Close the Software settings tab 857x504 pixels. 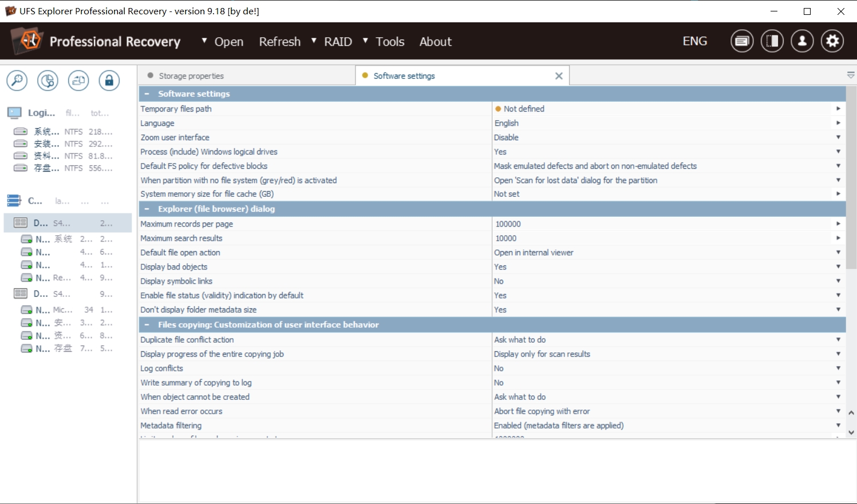(x=559, y=76)
